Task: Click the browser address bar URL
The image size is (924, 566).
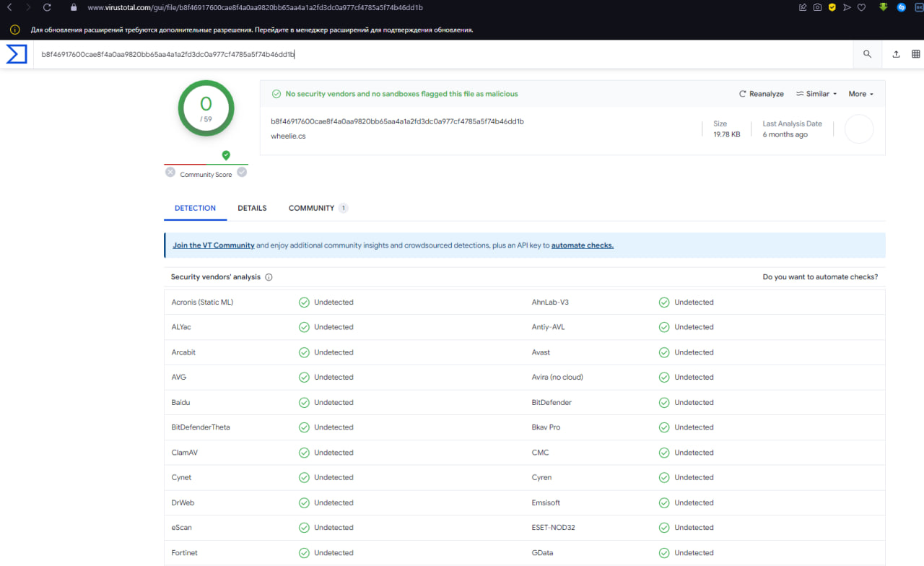Action: (255, 7)
